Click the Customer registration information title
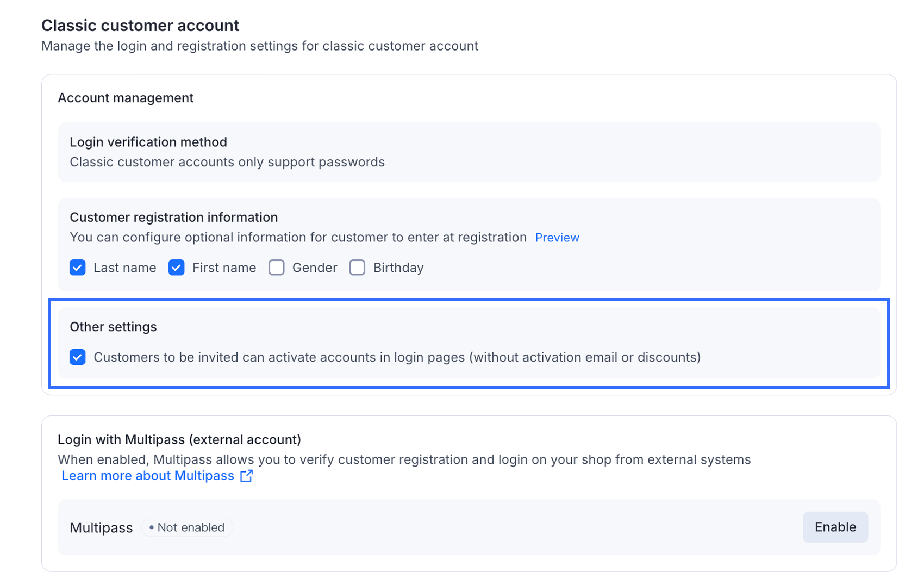The width and height of the screenshot is (924, 584). point(174,217)
